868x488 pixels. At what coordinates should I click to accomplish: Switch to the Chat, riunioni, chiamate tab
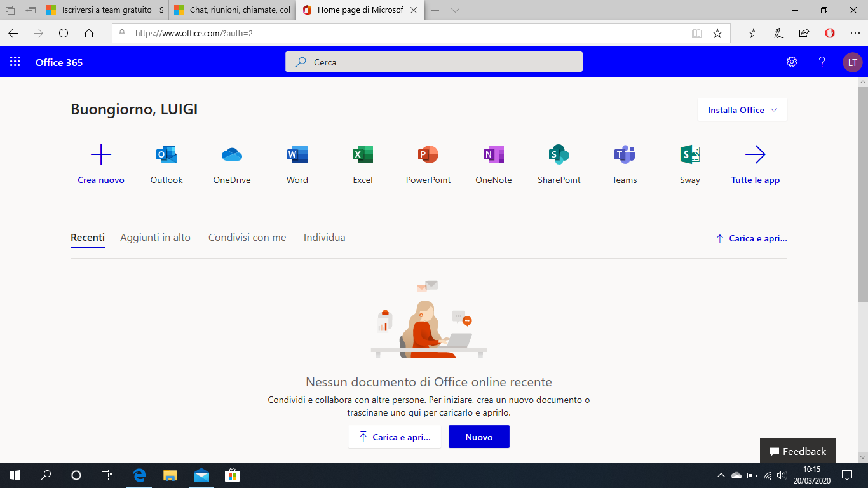point(233,10)
